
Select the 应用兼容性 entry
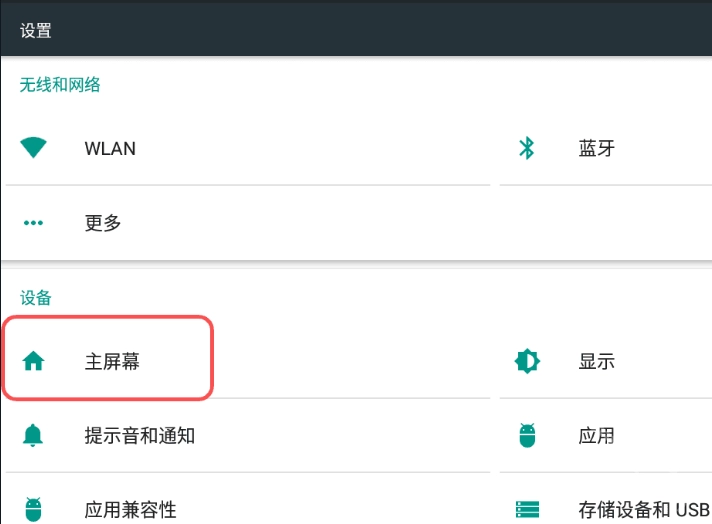[131, 509]
